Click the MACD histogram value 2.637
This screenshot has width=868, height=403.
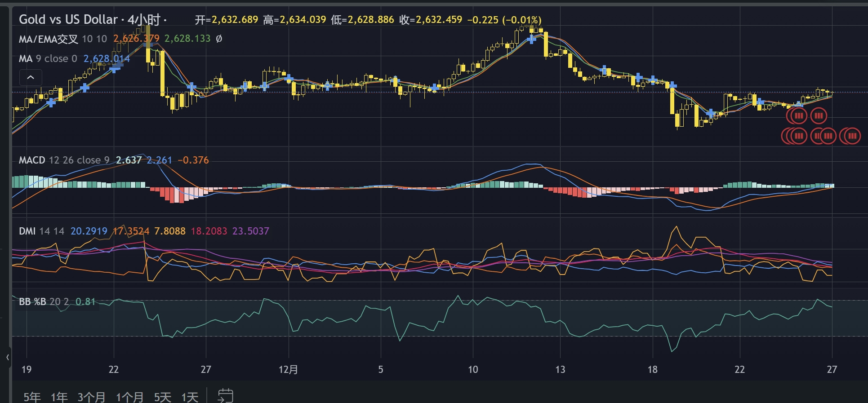pyautogui.click(x=129, y=160)
